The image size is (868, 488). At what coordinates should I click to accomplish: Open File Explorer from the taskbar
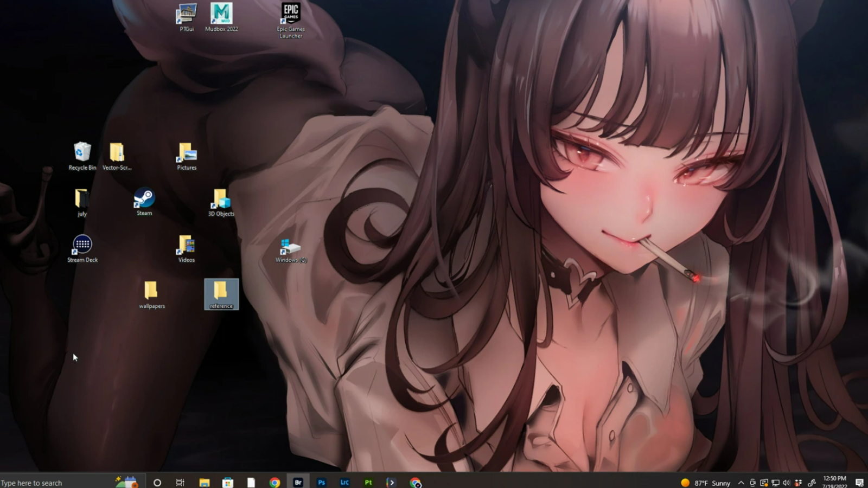(205, 483)
